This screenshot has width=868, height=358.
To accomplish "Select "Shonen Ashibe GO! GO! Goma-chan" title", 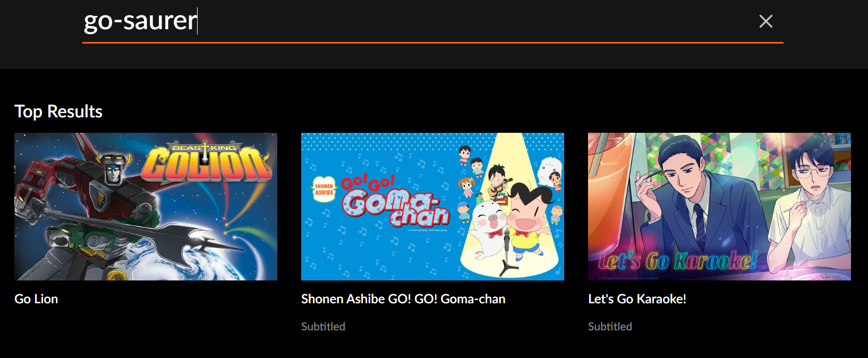I will click(403, 299).
